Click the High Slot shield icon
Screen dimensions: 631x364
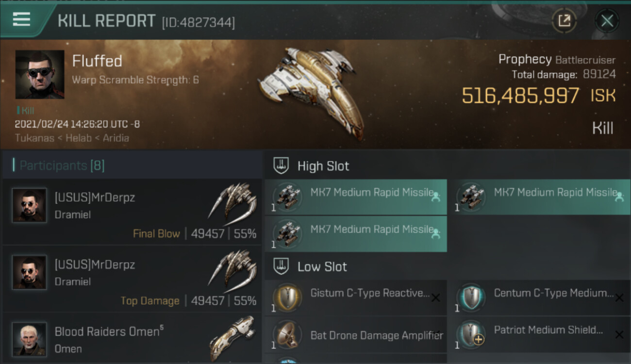[x=282, y=166]
